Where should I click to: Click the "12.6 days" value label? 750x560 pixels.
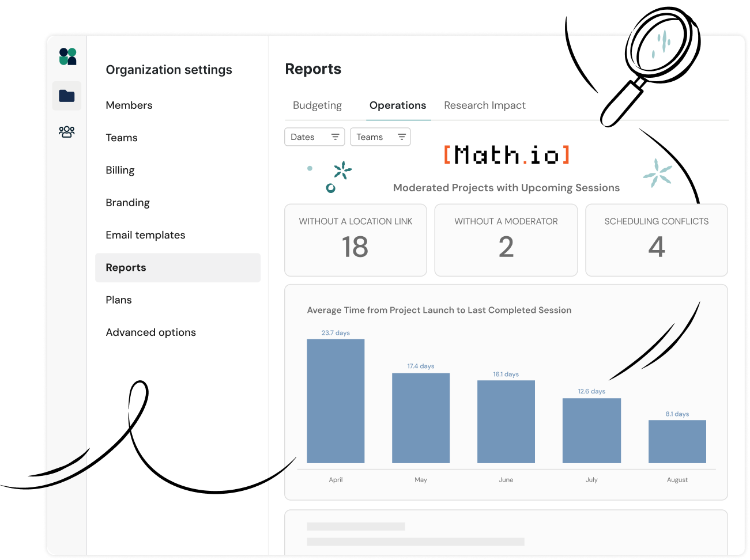591,391
